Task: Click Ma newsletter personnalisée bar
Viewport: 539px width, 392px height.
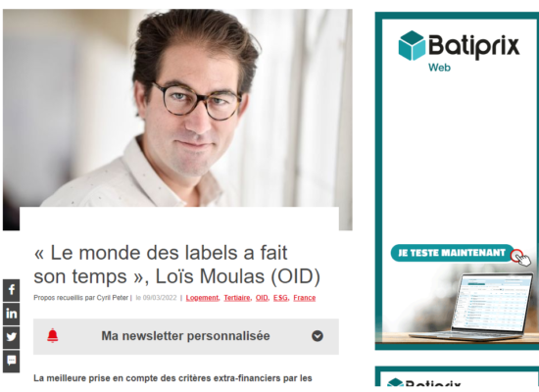Action: tap(186, 336)
